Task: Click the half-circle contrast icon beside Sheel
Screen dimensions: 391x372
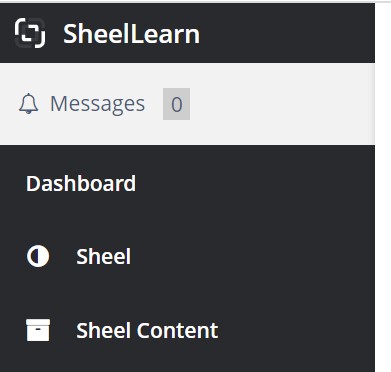Action: click(38, 256)
